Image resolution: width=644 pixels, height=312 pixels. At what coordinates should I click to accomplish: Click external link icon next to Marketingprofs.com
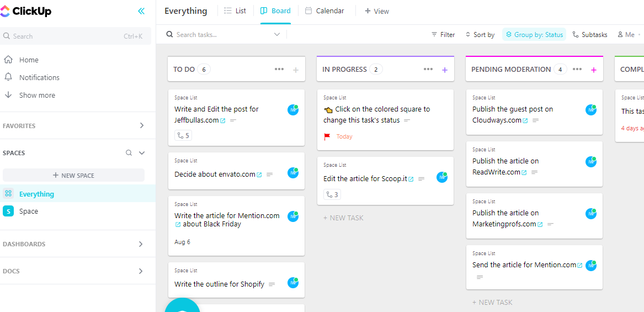[540, 224]
